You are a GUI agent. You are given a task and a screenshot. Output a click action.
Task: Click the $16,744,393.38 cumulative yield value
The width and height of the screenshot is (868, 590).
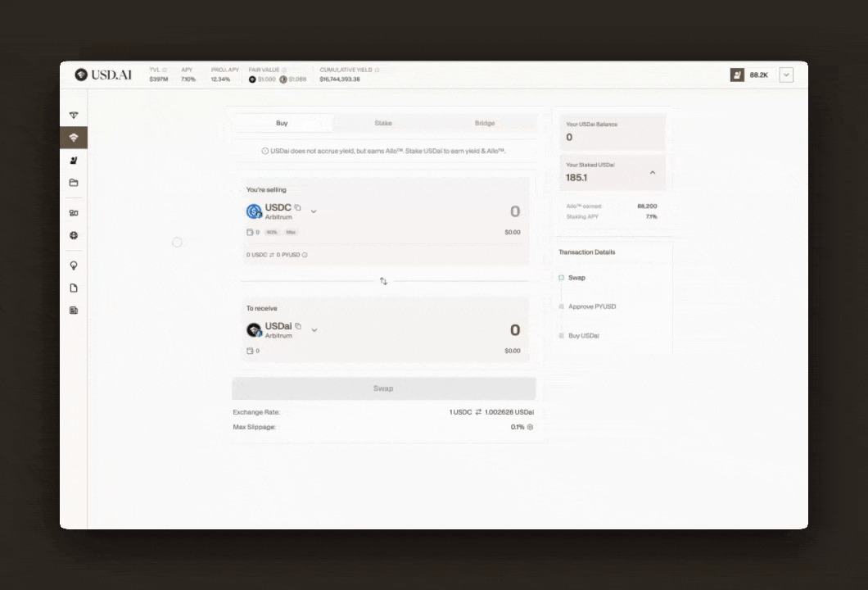340,79
